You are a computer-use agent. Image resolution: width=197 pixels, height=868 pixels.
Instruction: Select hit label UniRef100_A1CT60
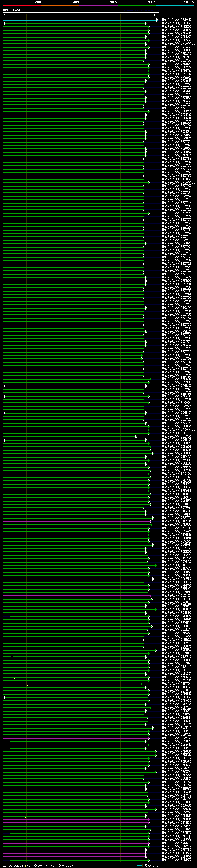pos(177,782)
